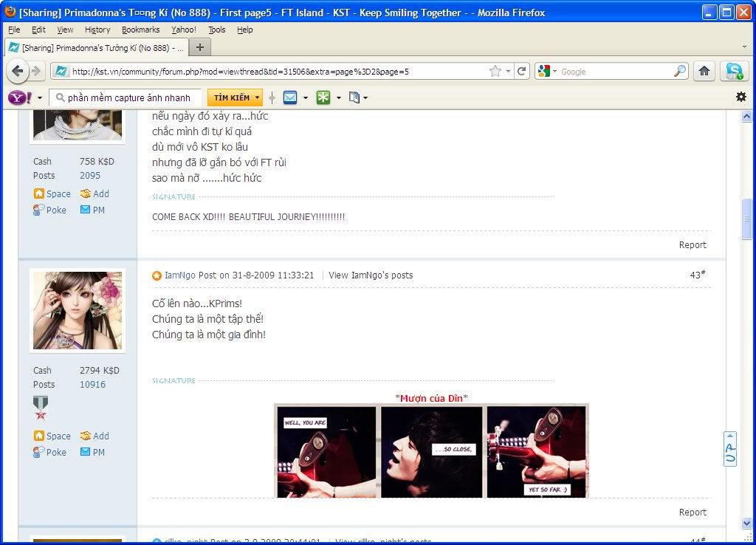756x545 pixels.
Task: Open the Bookmarks menu
Action: pos(140,30)
